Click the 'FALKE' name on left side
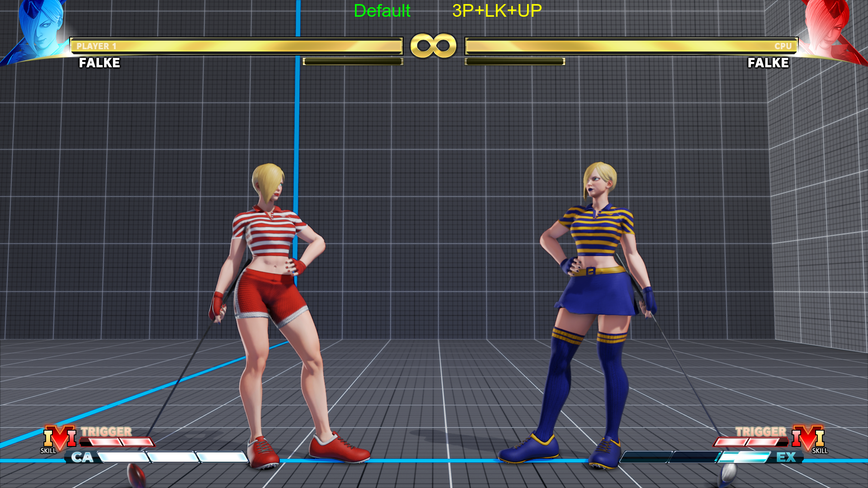This screenshot has width=868, height=488. [x=99, y=63]
